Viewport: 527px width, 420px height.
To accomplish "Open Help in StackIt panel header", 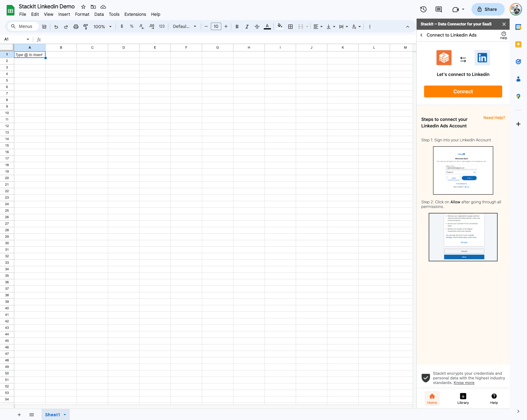I will click(504, 35).
